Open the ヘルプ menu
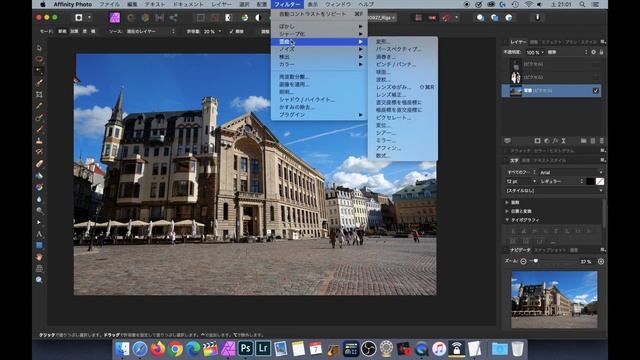 coord(366,4)
